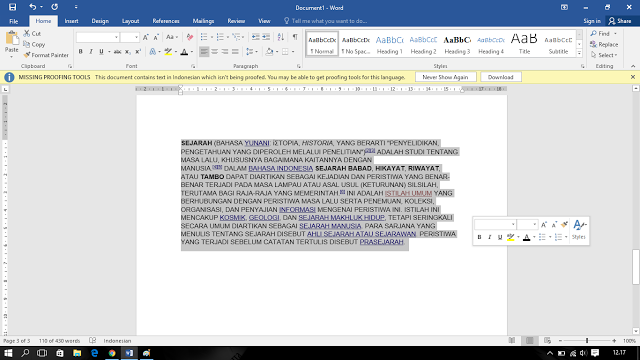Open Styles from the mini toolbar
This screenshot has height=360, width=640.
(579, 229)
